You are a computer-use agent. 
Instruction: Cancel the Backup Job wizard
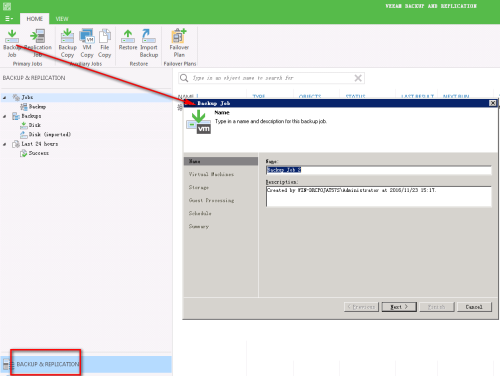click(x=474, y=307)
